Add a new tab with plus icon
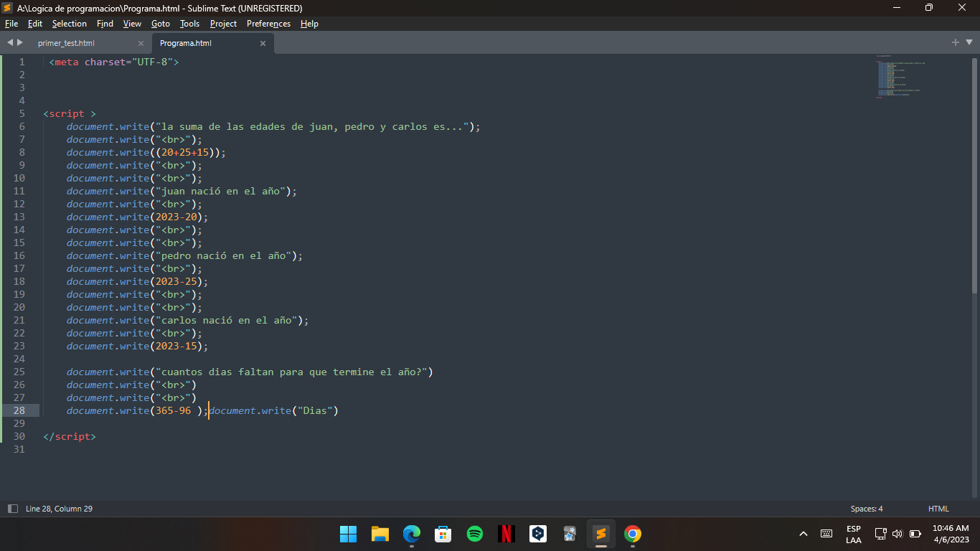980x551 pixels. pyautogui.click(x=956, y=42)
